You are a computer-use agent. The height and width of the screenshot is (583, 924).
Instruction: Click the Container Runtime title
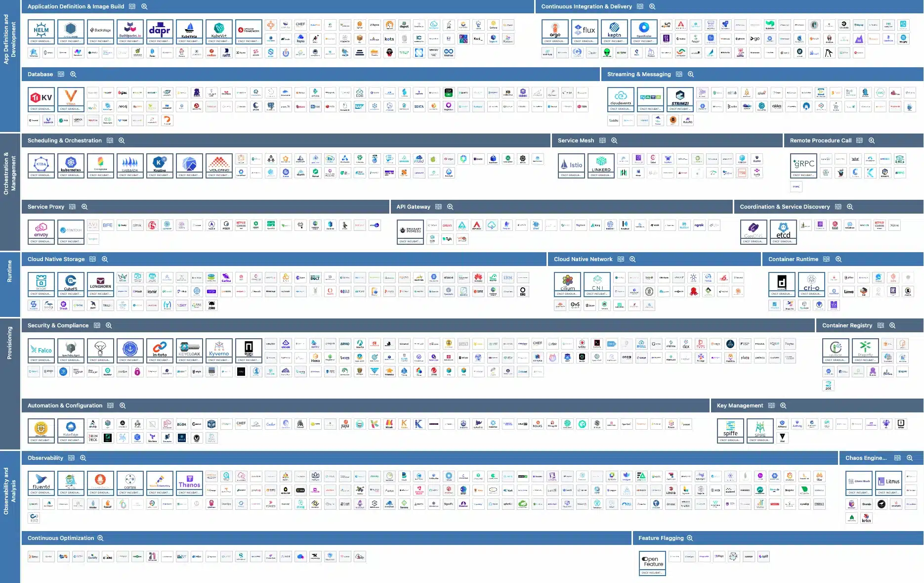793,259
